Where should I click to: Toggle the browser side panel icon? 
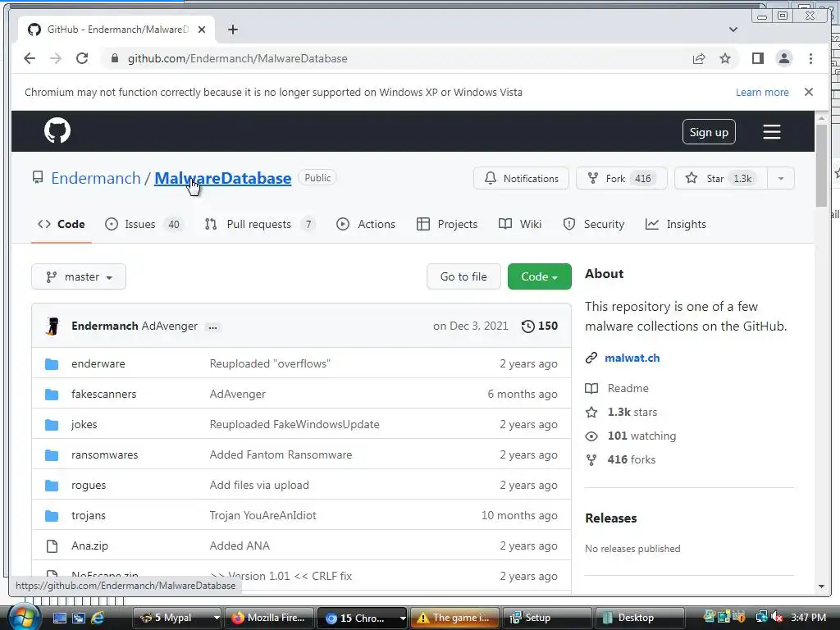point(757,58)
